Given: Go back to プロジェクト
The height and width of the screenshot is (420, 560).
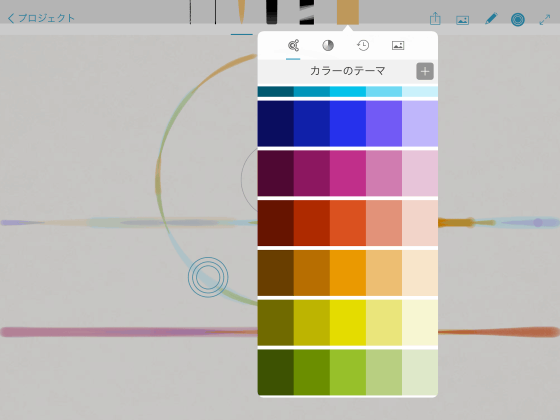Looking at the screenshot, I should pyautogui.click(x=41, y=18).
